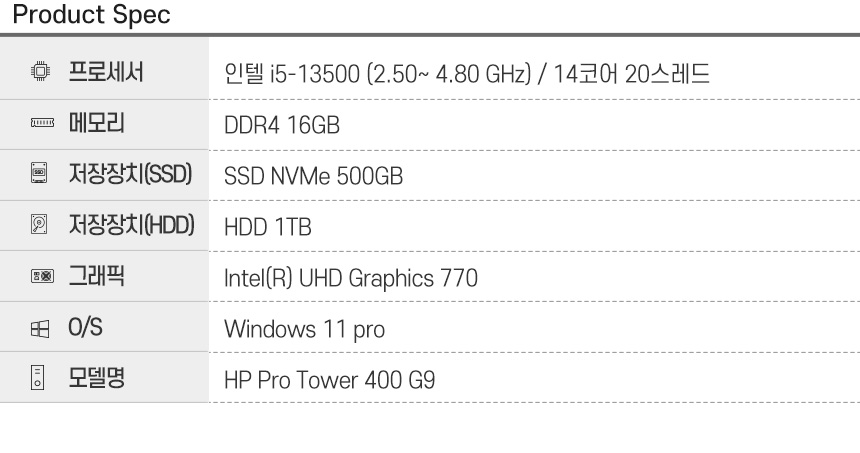
Task: Click the 그래픽 row label
Action: (95, 277)
